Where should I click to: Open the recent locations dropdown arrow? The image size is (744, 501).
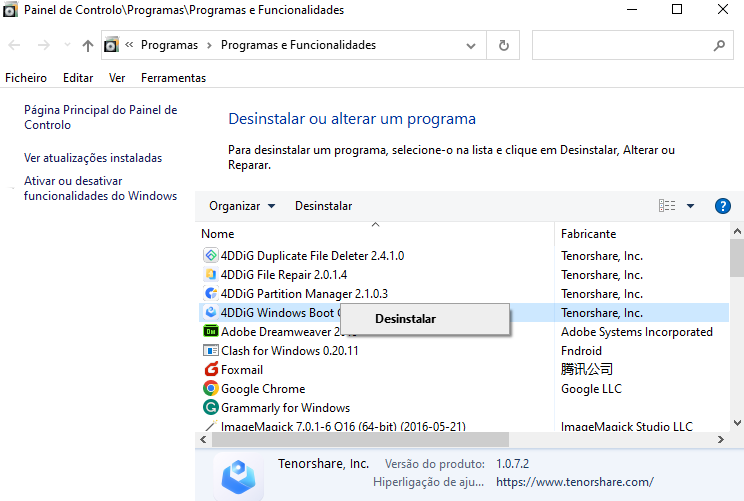point(67,45)
